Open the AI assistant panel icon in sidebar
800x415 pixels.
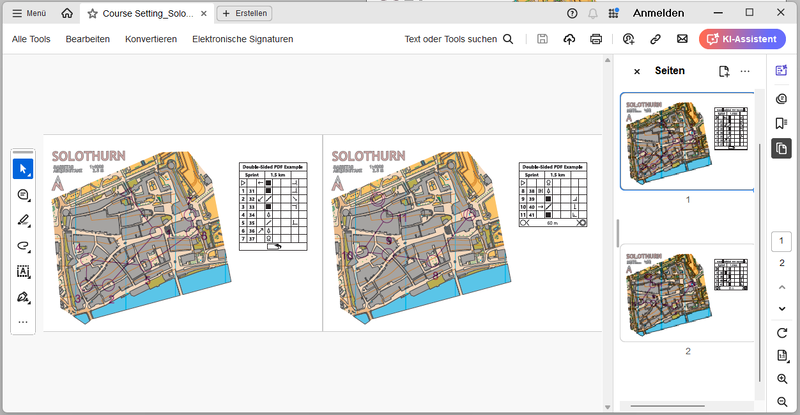click(x=781, y=70)
